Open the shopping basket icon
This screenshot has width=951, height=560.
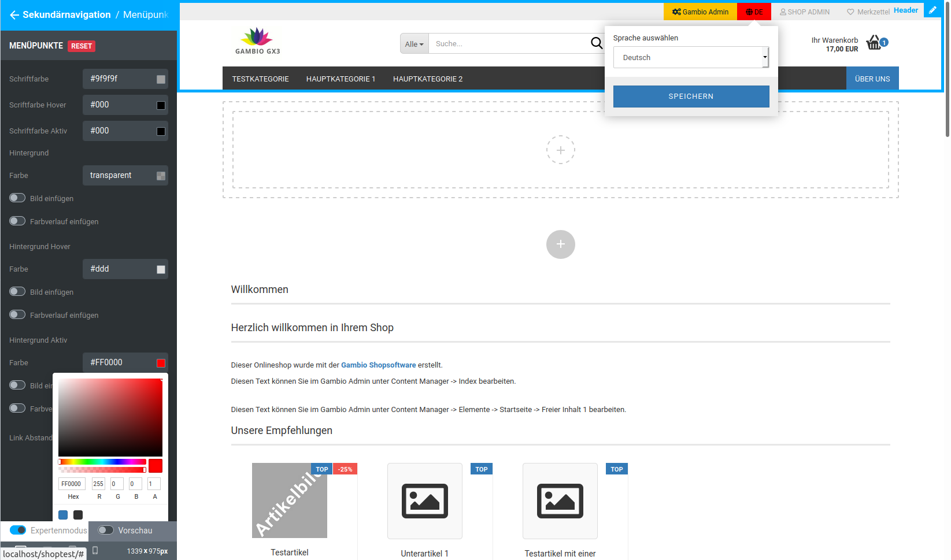point(874,43)
